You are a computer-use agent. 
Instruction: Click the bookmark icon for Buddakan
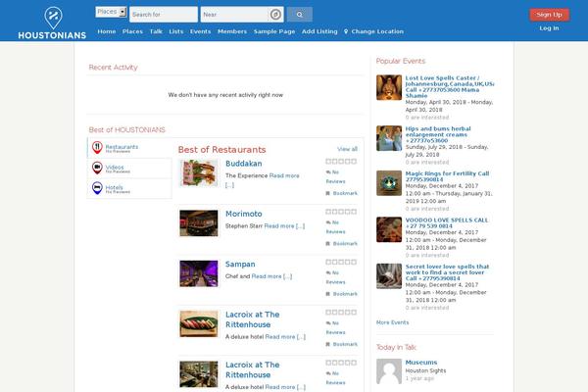point(327,194)
